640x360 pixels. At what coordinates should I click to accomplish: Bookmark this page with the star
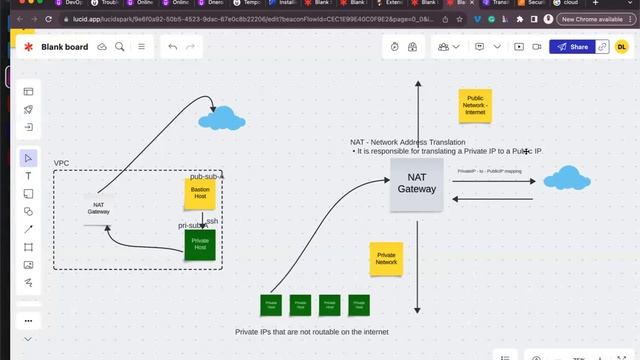pyautogui.click(x=460, y=19)
